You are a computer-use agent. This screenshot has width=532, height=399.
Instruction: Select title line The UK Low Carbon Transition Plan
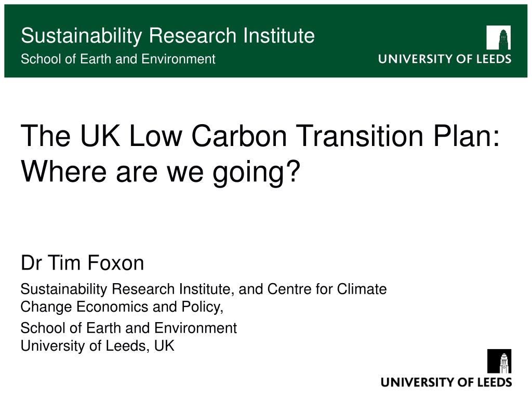(x=260, y=136)
